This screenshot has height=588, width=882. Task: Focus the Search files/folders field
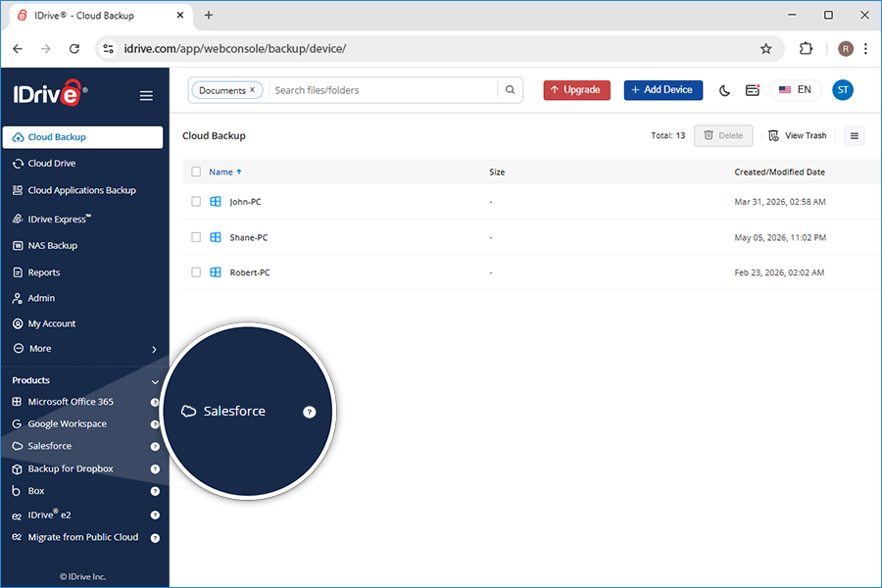[x=383, y=90]
